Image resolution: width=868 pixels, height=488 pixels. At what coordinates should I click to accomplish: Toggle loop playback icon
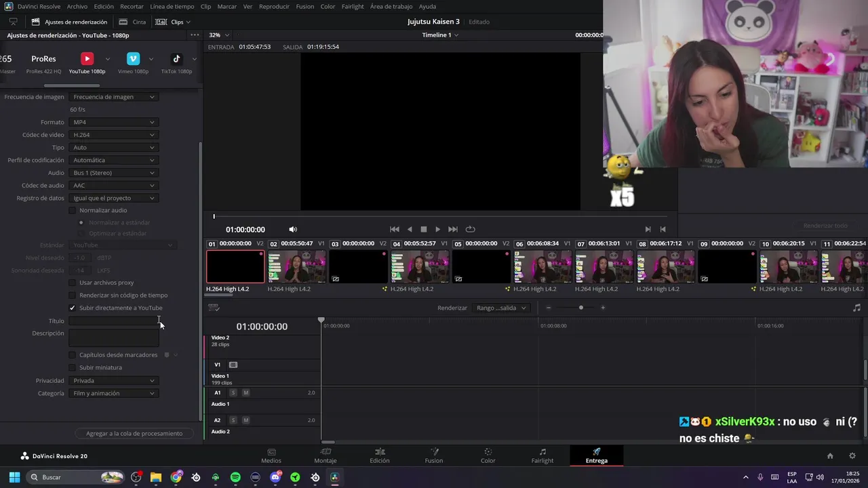[x=470, y=229]
